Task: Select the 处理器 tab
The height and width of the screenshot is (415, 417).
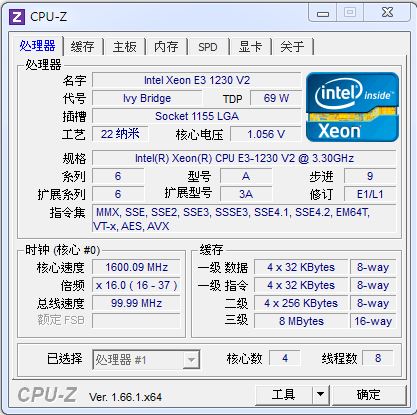Action: pyautogui.click(x=37, y=46)
